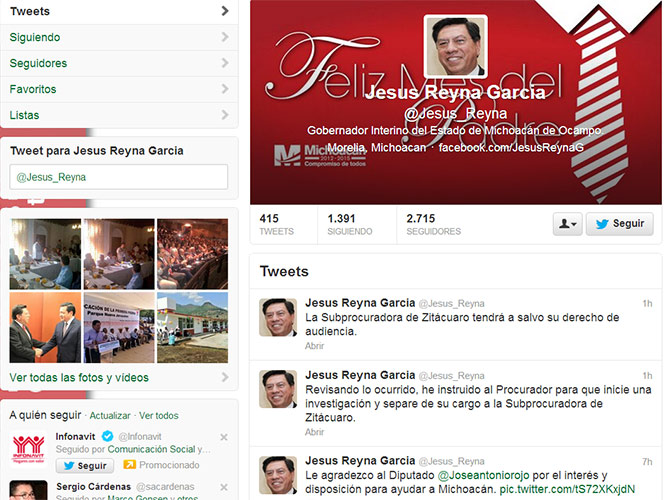The height and width of the screenshot is (500, 665).
Task: Open the podium speech event photo thumbnail
Action: coord(119,327)
